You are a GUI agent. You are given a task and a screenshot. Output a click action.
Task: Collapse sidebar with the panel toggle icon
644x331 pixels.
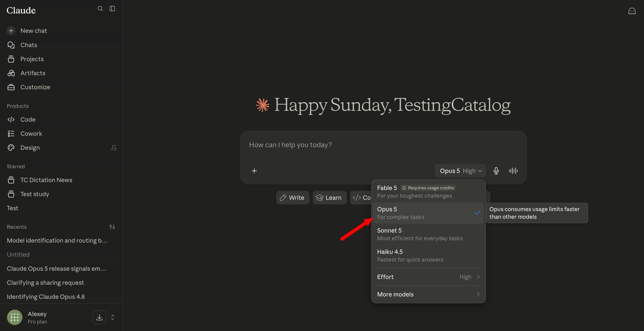(x=112, y=9)
